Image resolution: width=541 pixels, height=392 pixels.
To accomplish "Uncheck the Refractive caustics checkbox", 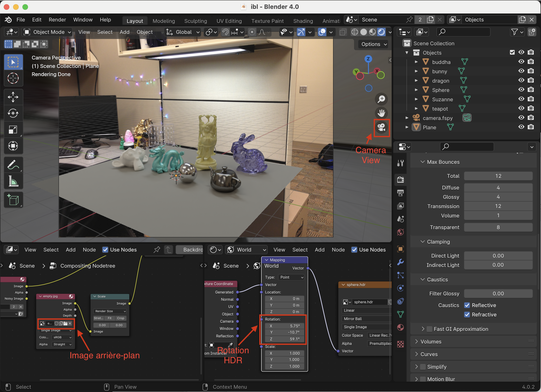I will coord(467,315).
